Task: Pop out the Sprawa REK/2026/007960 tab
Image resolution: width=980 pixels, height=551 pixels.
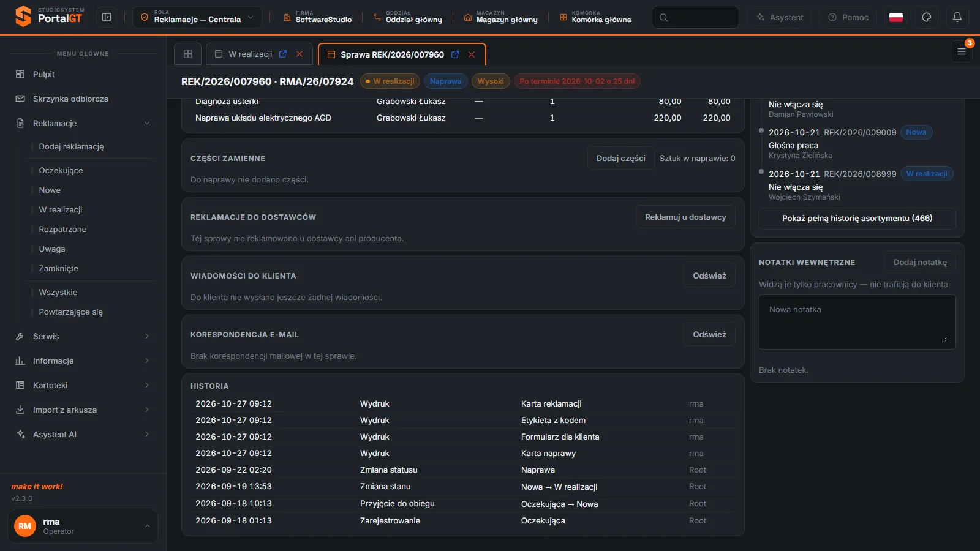Action: tap(455, 54)
